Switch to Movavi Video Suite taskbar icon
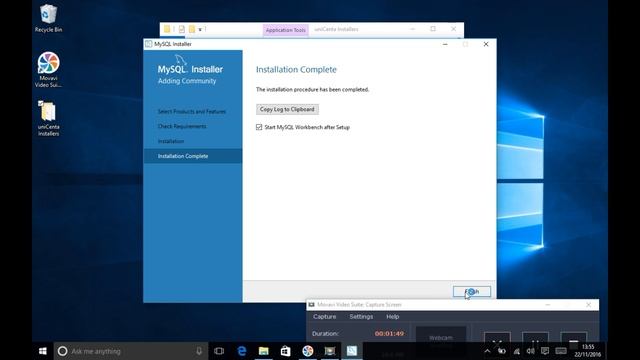Viewport: 640px width, 360px height. (x=308, y=351)
